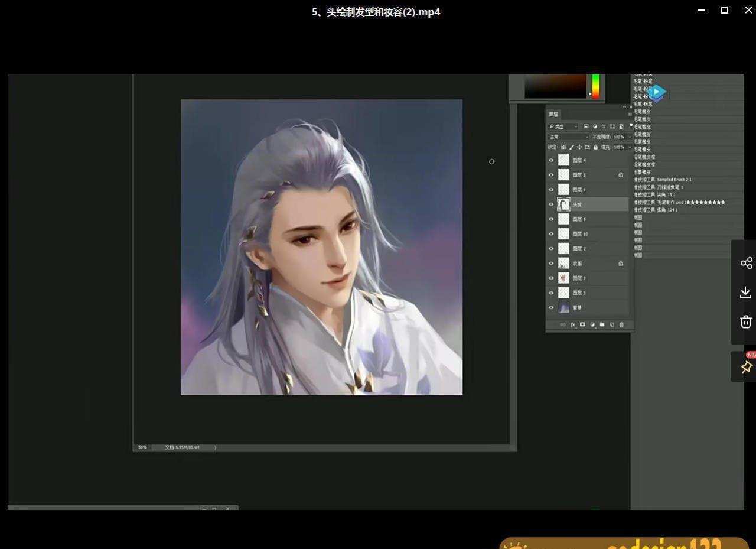The width and height of the screenshot is (756, 549).
Task: Click the lock all icon
Action: (595, 147)
